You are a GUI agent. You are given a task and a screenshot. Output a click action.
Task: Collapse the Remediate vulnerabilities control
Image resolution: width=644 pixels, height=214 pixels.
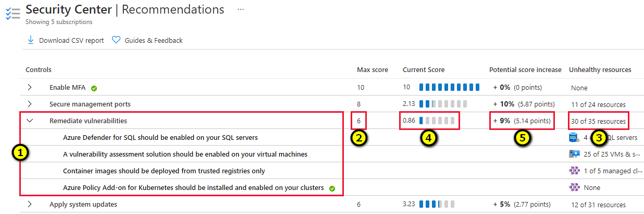(30, 121)
